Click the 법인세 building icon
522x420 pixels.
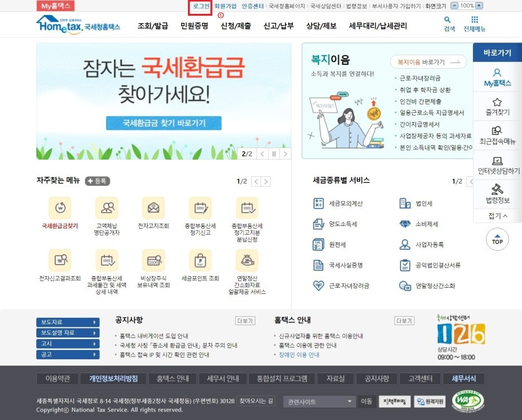point(405,203)
